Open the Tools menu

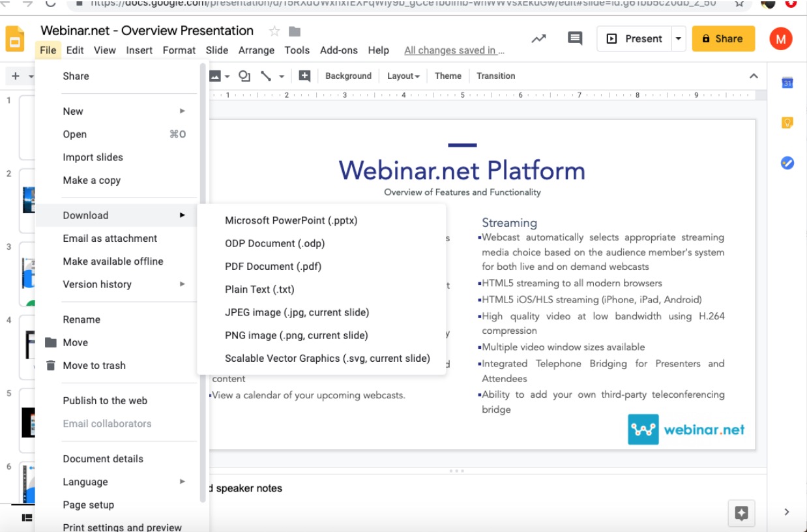(x=297, y=50)
